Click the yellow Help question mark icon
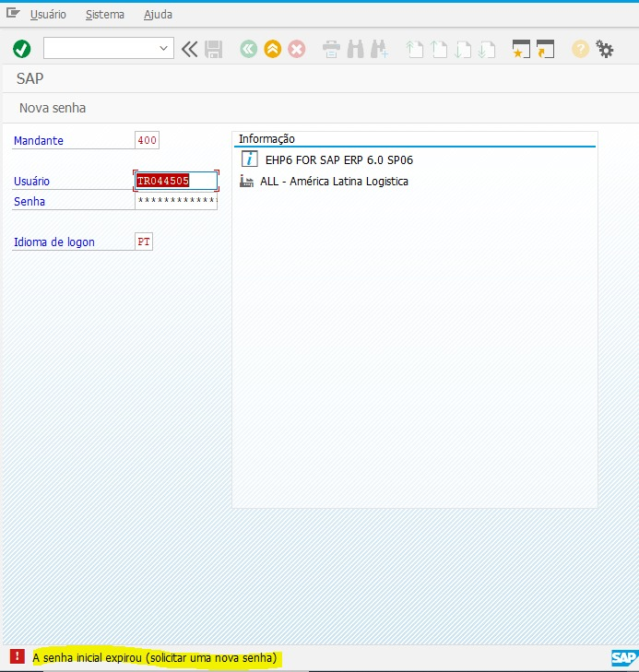639x672 pixels. (x=580, y=49)
